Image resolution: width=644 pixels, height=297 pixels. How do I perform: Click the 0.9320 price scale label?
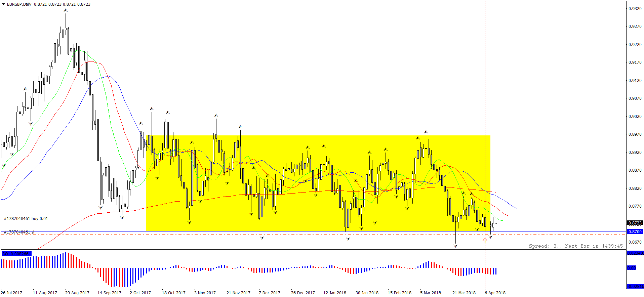click(635, 9)
